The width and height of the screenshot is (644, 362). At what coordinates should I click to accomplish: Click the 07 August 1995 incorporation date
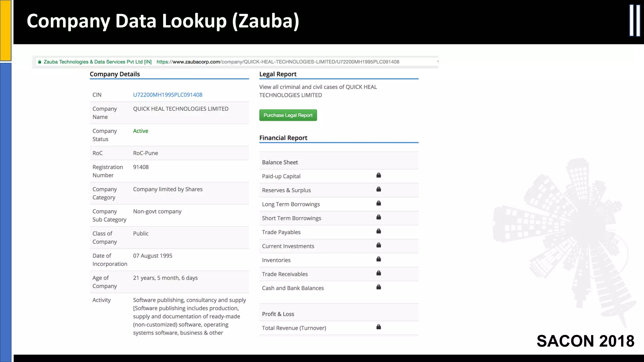(x=153, y=256)
